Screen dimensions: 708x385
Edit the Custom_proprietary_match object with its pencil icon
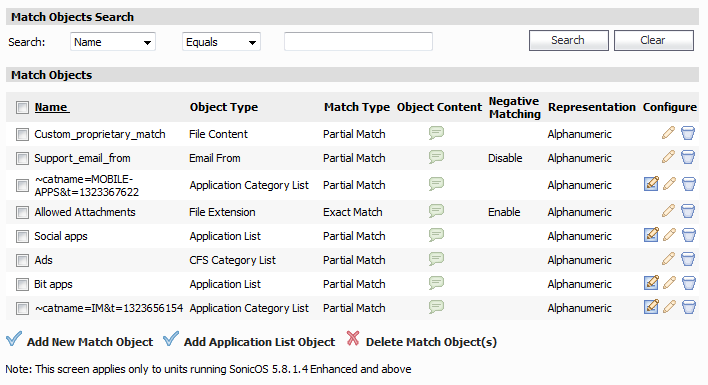click(x=668, y=133)
